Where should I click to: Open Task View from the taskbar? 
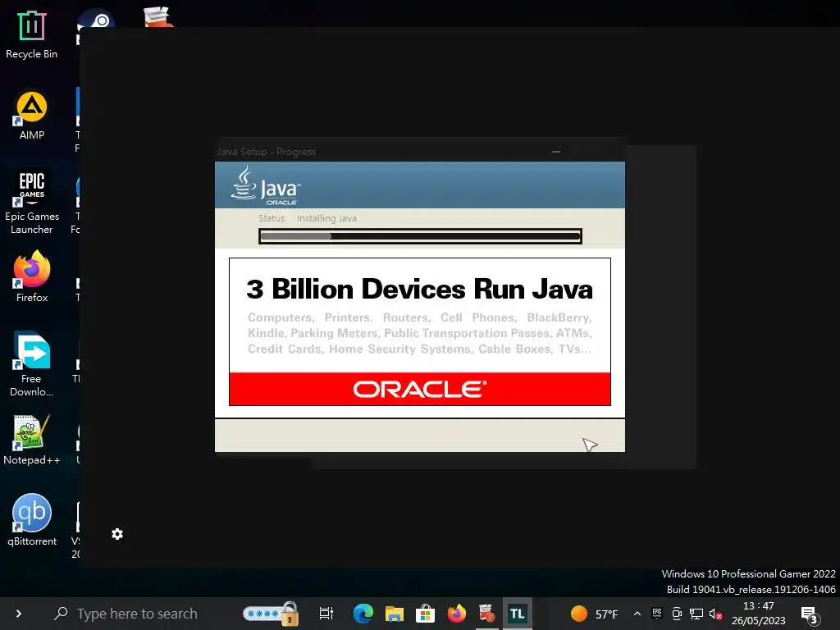pyautogui.click(x=326, y=614)
